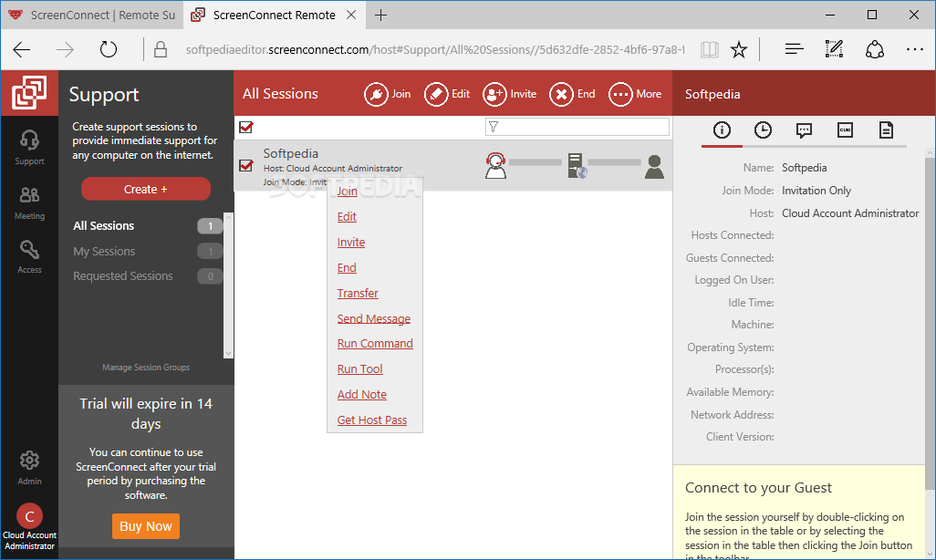Click the Favorites star icon
Screen dimensions: 936x560
coord(739,49)
